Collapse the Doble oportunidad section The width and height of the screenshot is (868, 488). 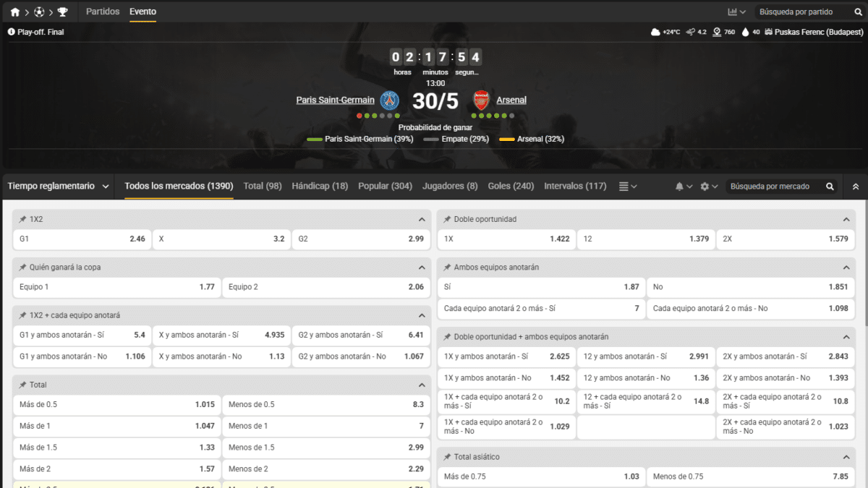pos(846,219)
